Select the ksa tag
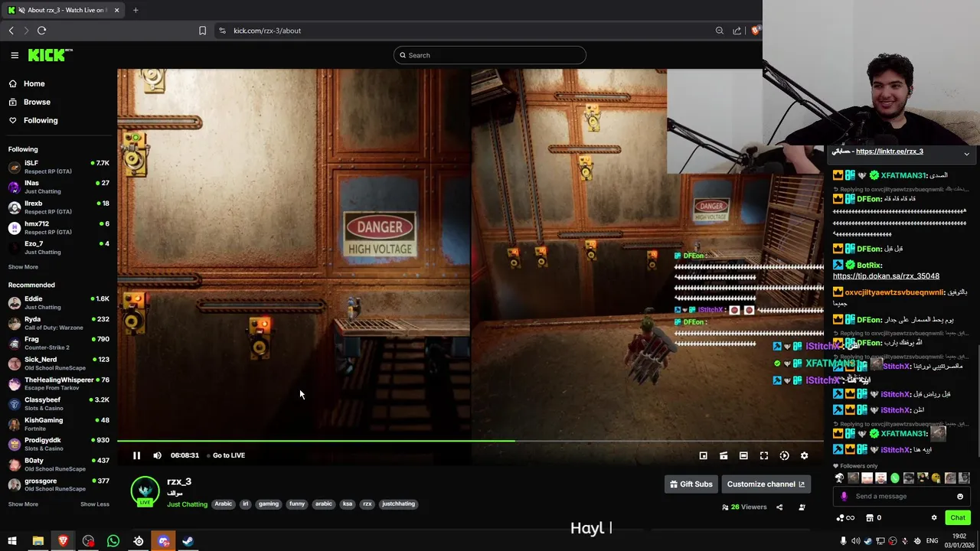The width and height of the screenshot is (980, 551). [348, 504]
